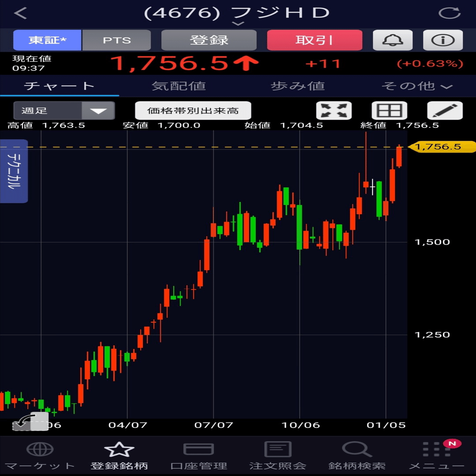Tap the 01/05 date axis label
This screenshot has height=476, width=476.
386,425
